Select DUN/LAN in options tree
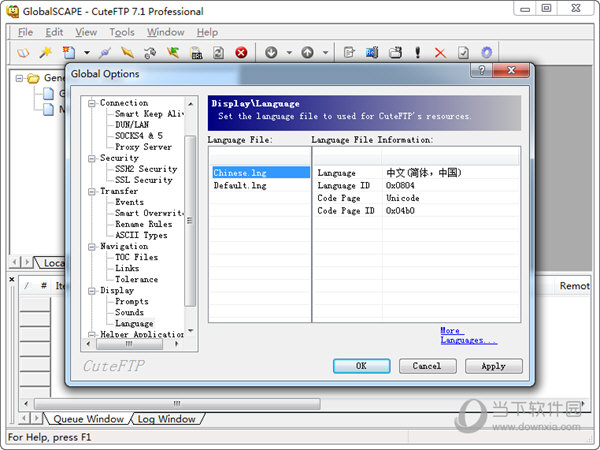Screen dimensions: 600x450 pos(132,125)
